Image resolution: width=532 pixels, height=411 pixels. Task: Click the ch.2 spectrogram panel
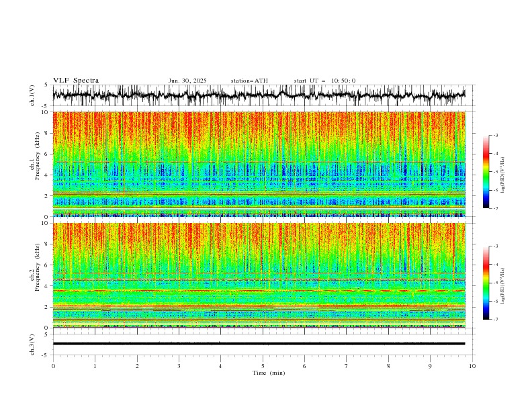259,275
